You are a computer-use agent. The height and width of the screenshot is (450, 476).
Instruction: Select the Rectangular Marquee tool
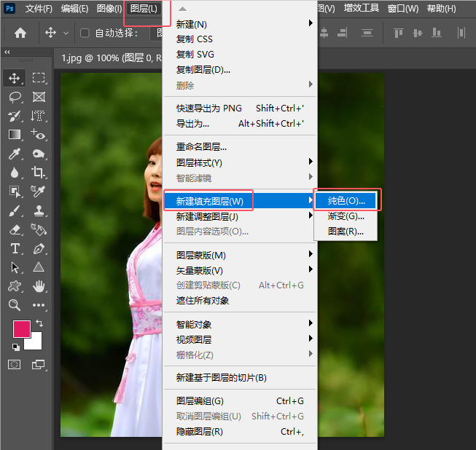[x=39, y=78]
